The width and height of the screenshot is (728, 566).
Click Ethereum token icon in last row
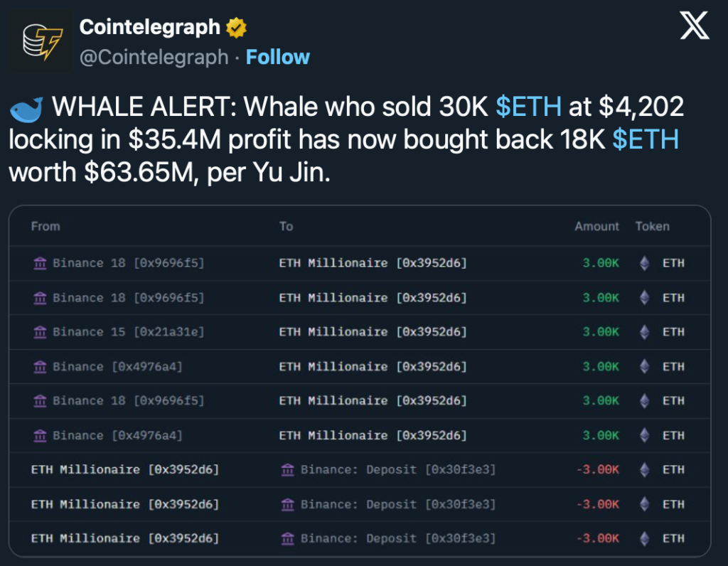tap(645, 538)
